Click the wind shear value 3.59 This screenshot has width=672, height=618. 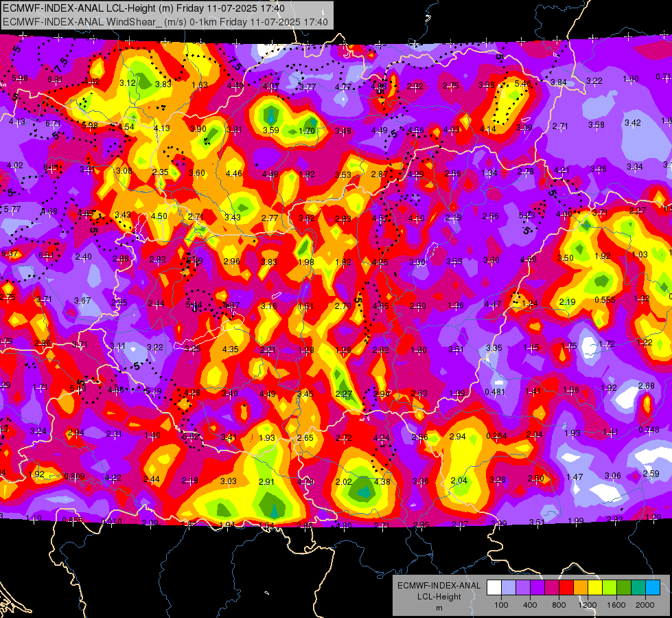[x=271, y=130]
